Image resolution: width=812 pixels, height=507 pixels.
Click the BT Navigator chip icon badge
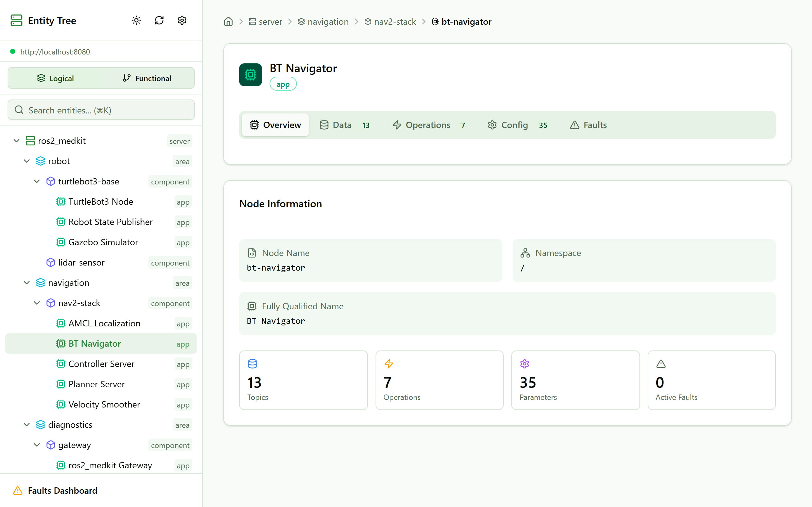250,75
